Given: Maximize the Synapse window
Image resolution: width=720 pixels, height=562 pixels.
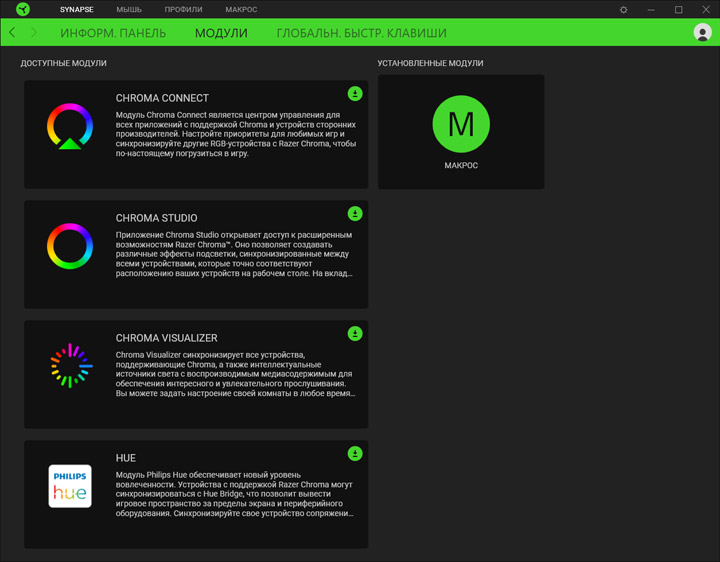Looking at the screenshot, I should click(678, 10).
